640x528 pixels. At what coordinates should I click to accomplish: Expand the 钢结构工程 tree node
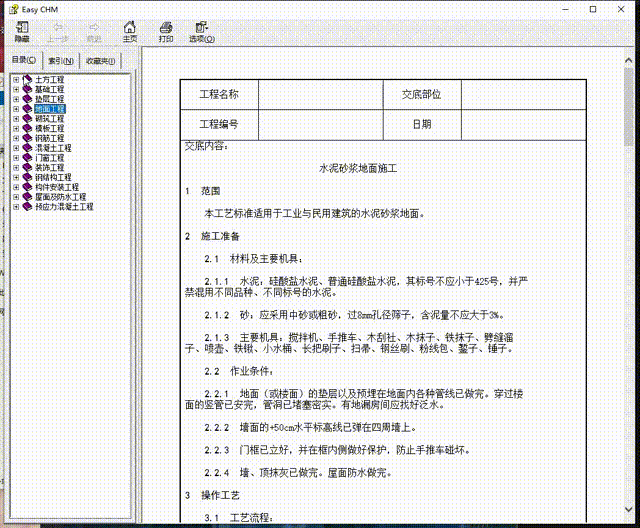pos(16,177)
